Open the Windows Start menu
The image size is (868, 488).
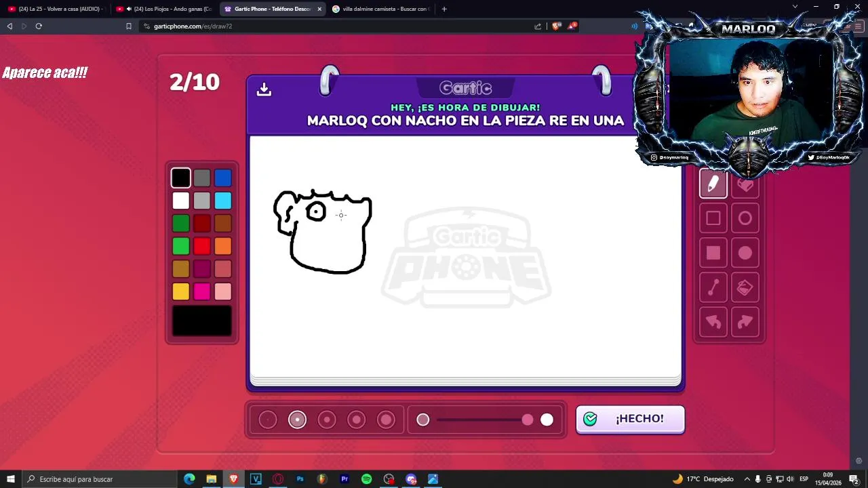[10, 479]
